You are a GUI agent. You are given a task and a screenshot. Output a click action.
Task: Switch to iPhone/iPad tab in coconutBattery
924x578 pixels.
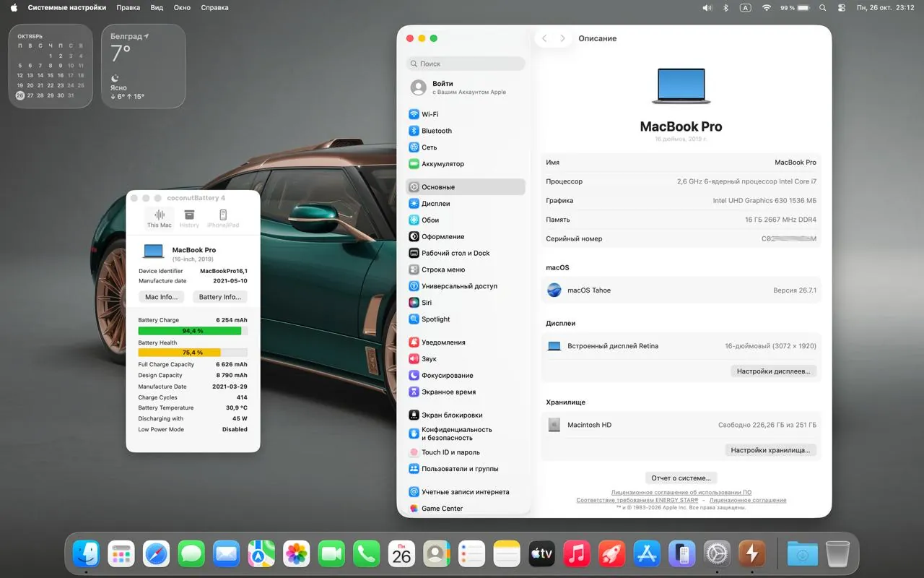click(223, 218)
